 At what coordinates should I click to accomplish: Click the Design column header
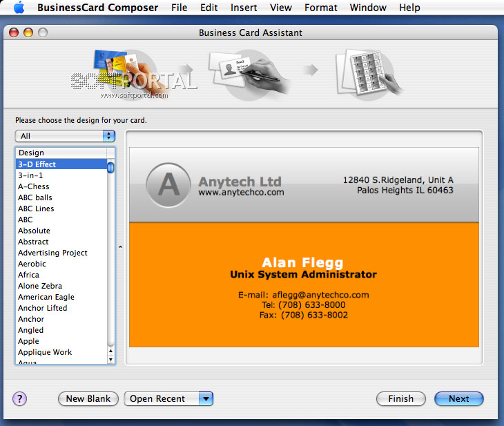pyautogui.click(x=61, y=153)
